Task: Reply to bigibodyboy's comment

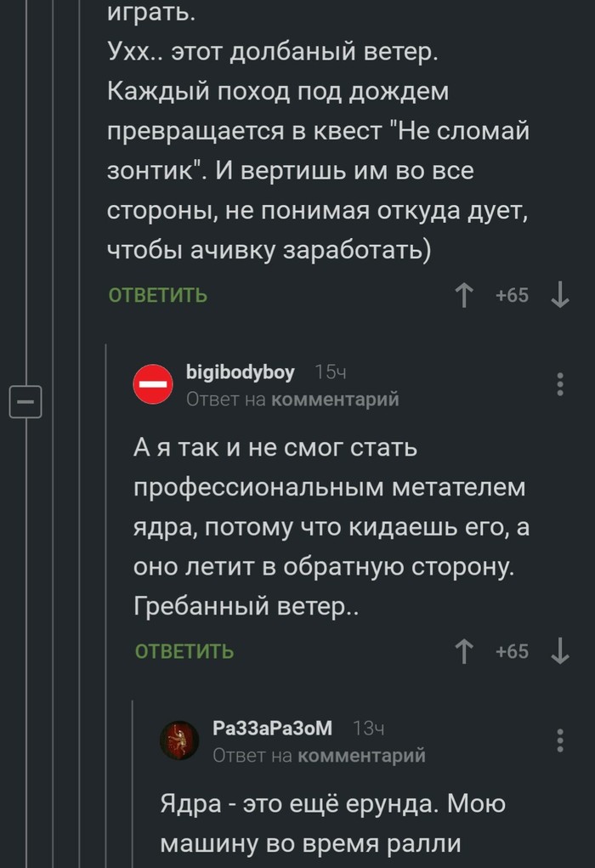Action: coord(185,652)
